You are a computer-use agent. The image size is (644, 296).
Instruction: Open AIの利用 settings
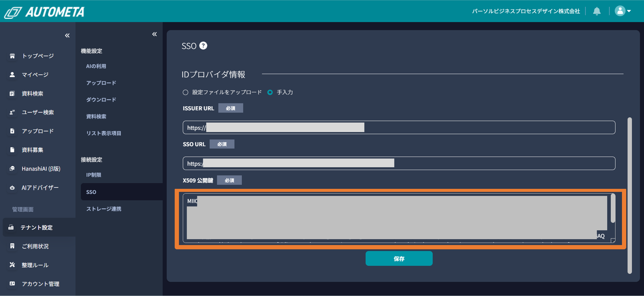(96, 66)
